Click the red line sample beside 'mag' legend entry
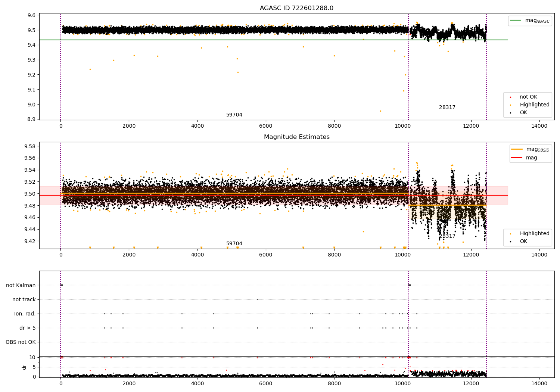 pyautogui.click(x=517, y=158)
